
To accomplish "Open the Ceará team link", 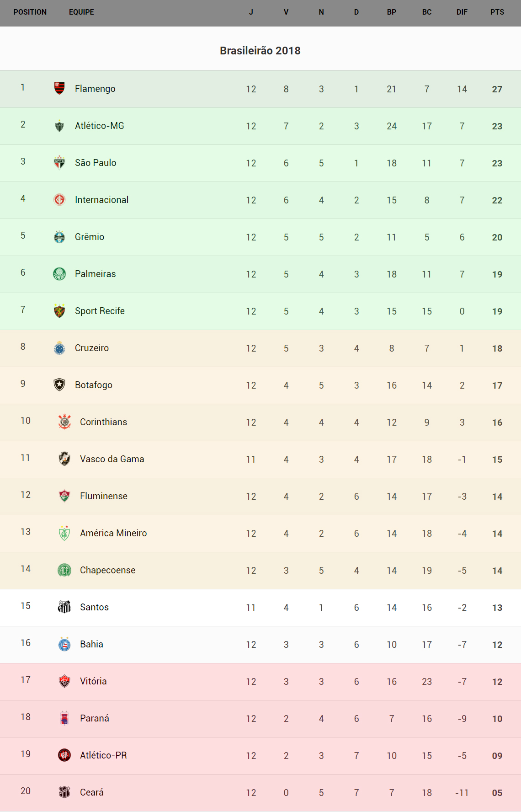I will [x=92, y=792].
